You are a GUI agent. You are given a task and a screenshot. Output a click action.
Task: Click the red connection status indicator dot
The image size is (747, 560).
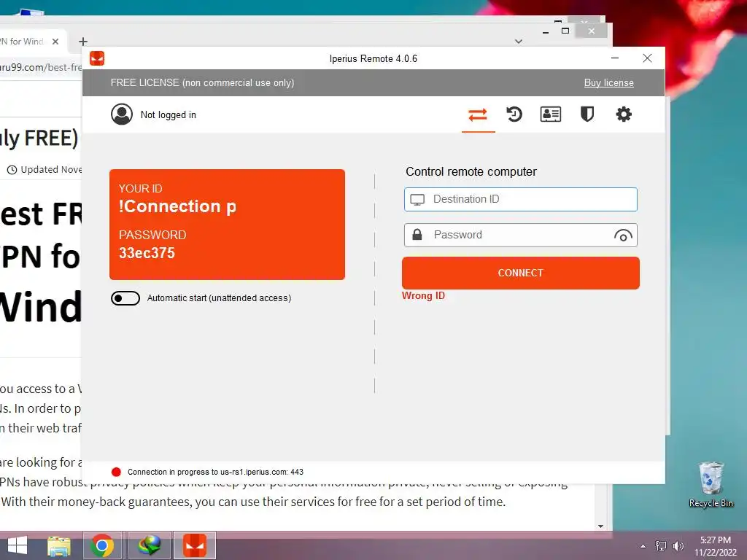click(x=116, y=472)
